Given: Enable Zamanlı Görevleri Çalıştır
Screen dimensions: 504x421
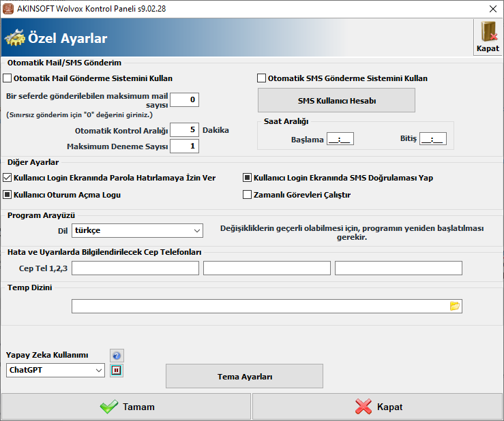Looking at the screenshot, I should (x=247, y=195).
